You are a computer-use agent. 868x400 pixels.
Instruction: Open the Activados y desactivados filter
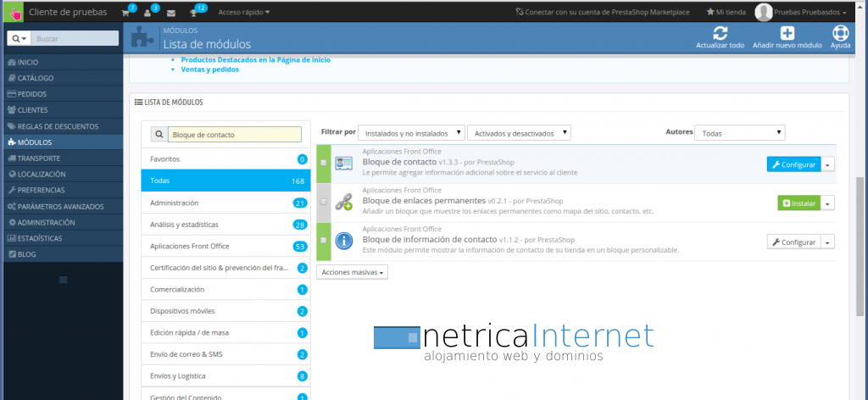pyautogui.click(x=519, y=133)
